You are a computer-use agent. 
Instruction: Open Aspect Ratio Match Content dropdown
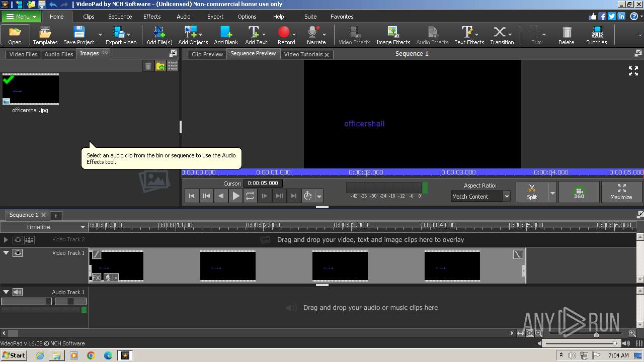480,197
